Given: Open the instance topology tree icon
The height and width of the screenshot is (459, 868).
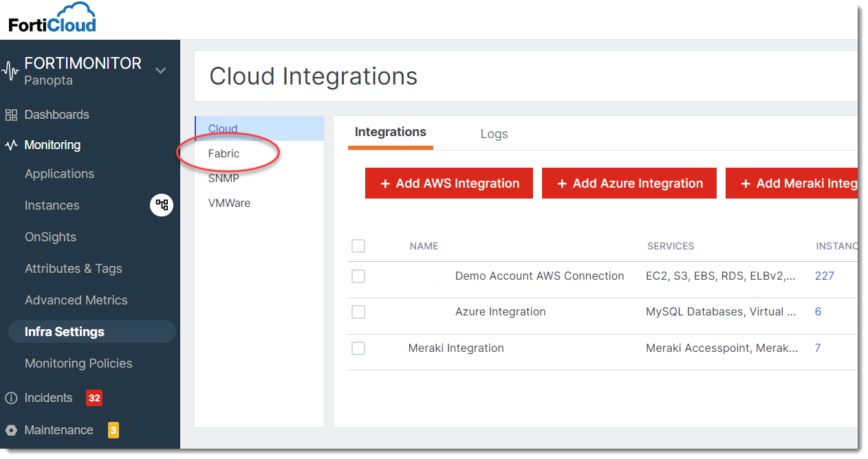Looking at the screenshot, I should (162, 205).
